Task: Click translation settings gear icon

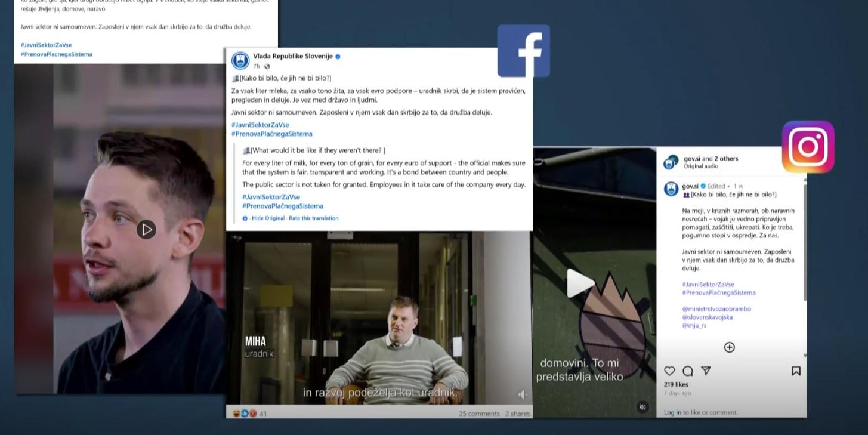Action: point(245,218)
